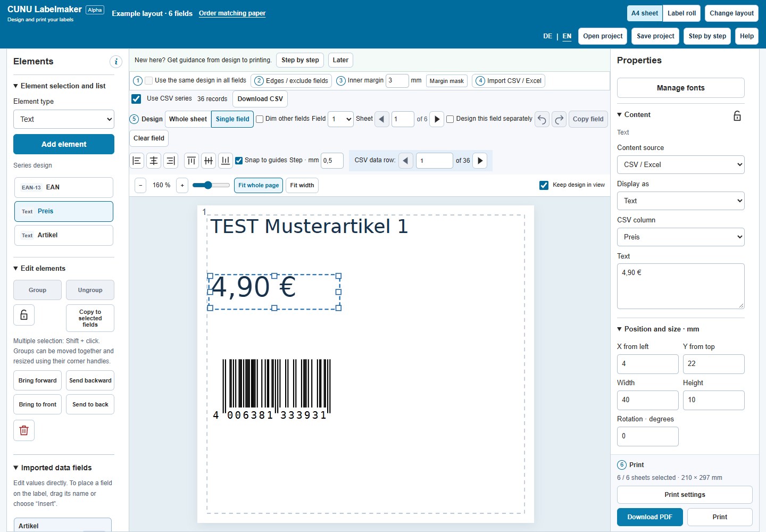Viewport: 766px width, 532px height.
Task: Align elements to the right edge
Action: [171, 161]
